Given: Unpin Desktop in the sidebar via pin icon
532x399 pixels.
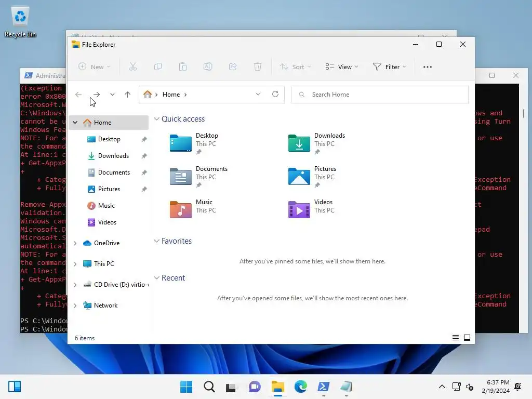Looking at the screenshot, I should (144, 139).
